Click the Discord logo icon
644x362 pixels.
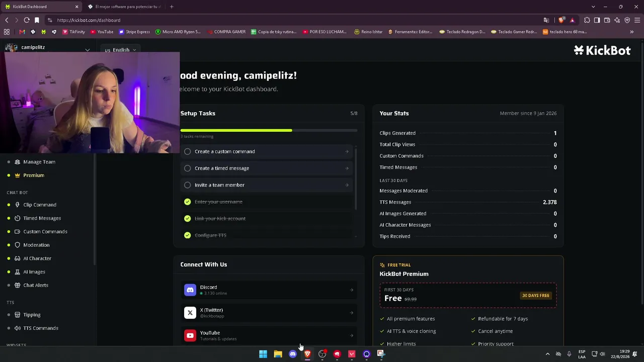tap(190, 290)
